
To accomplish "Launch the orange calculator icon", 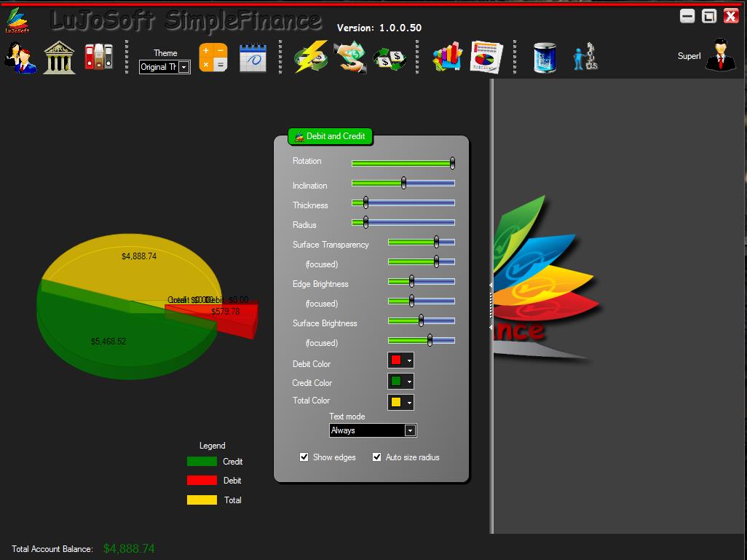I will pos(213,58).
